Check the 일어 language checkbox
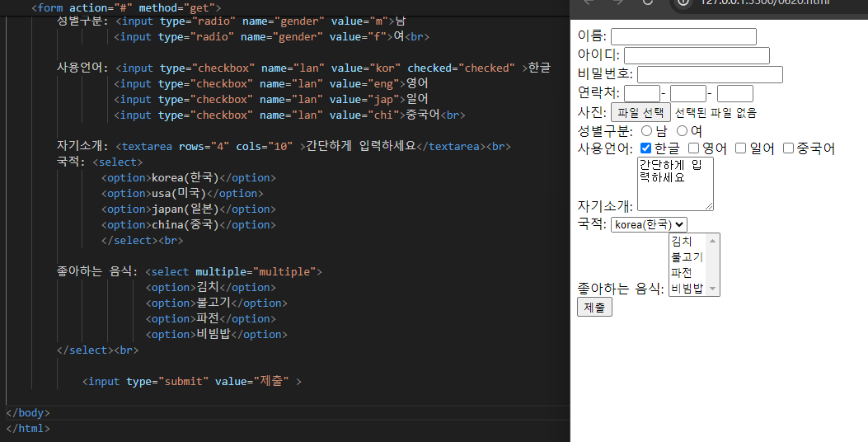This screenshot has height=442, width=868. click(x=741, y=148)
